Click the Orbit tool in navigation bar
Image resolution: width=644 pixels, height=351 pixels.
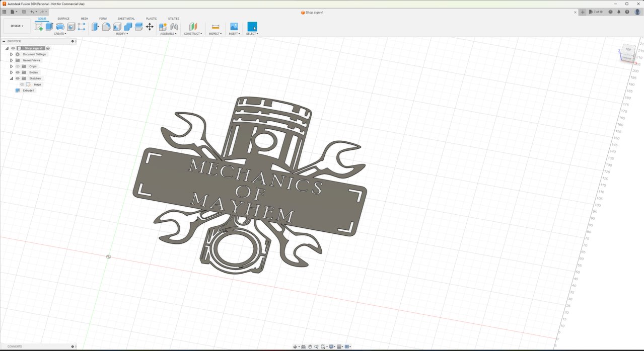296,346
